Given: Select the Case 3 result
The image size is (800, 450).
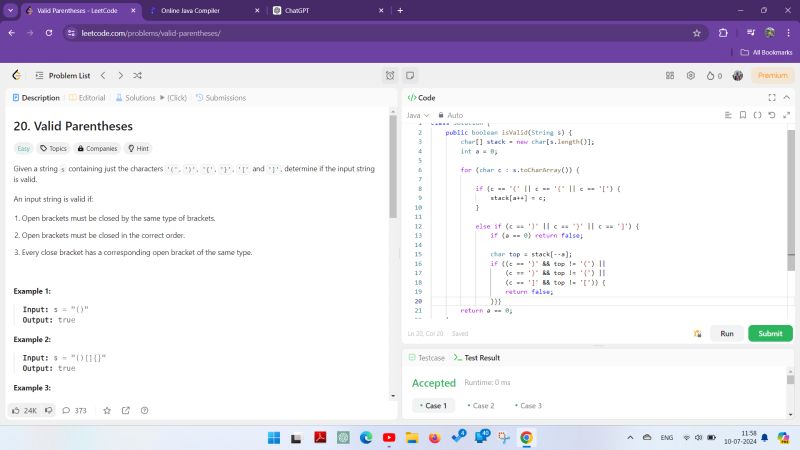Looking at the screenshot, I should [x=528, y=406].
